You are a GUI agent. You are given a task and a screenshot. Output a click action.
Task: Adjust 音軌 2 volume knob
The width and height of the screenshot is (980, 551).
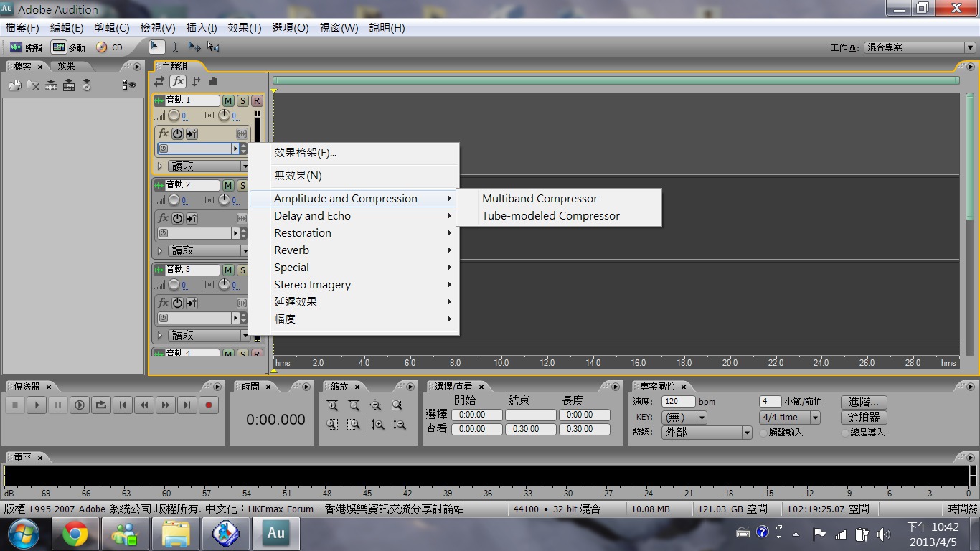pos(174,199)
